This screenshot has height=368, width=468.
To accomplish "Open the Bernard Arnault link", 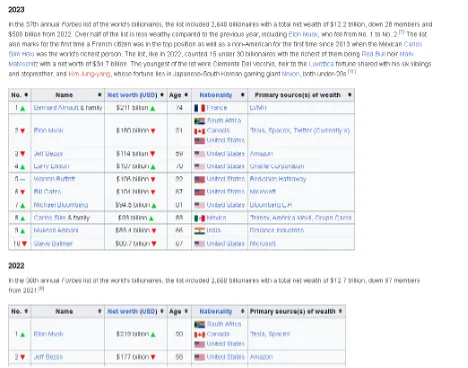I will click(56, 108).
